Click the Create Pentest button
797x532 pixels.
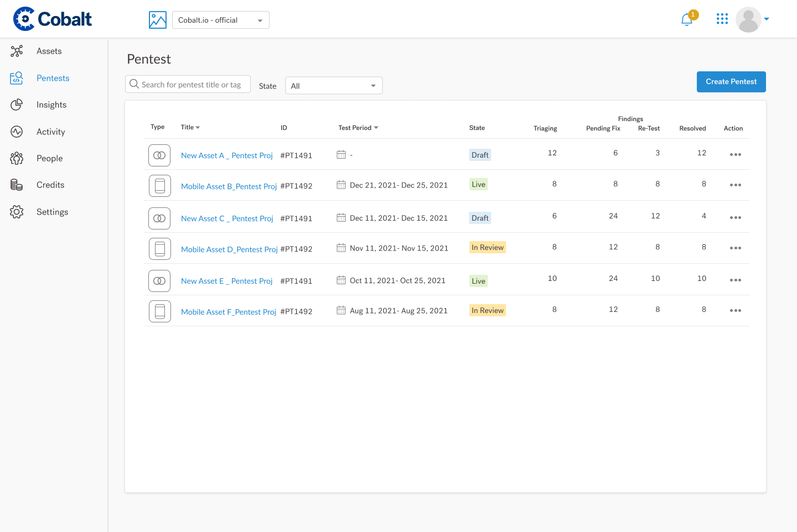[731, 81]
